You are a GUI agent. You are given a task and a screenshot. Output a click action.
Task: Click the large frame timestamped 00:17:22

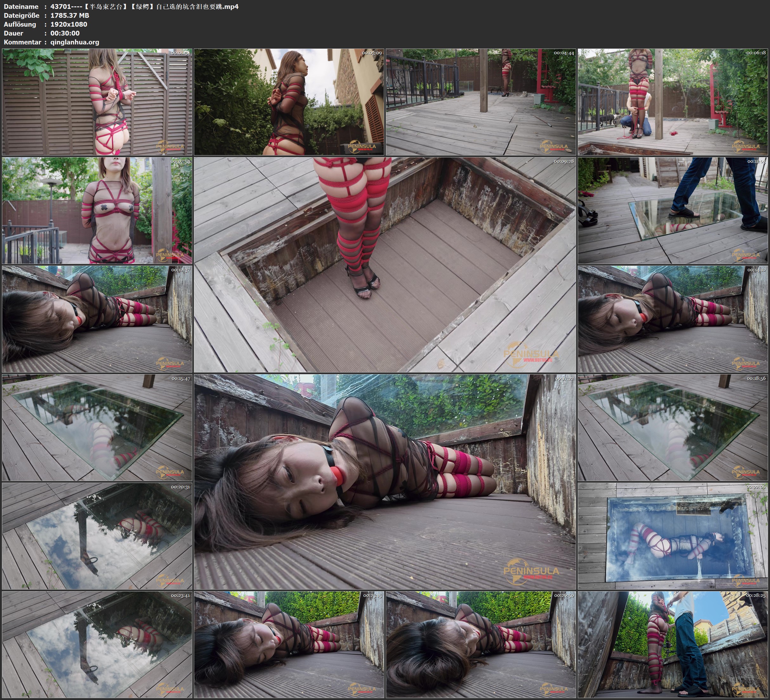(385, 481)
